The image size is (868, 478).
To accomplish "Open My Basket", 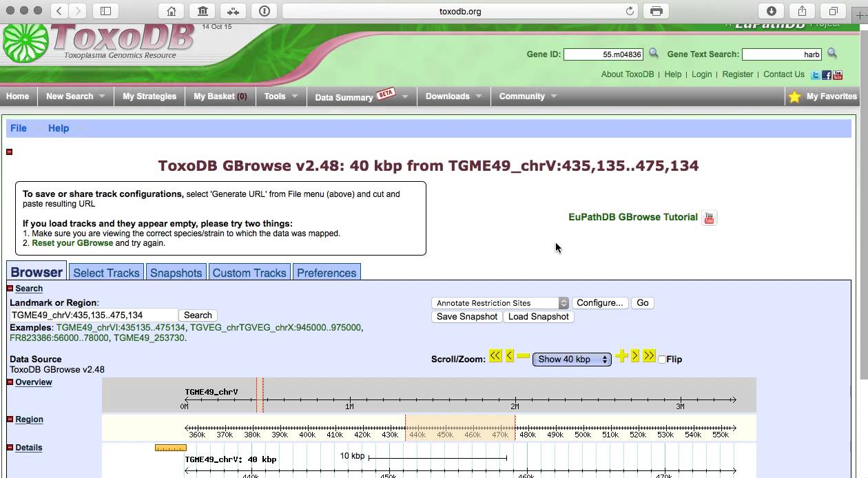I will point(220,96).
